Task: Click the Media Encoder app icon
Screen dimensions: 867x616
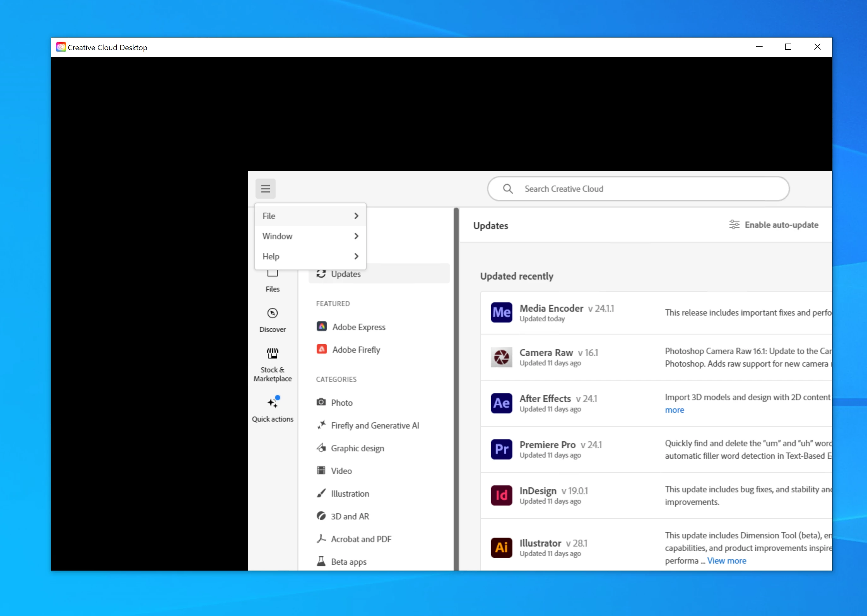Action: (x=501, y=312)
